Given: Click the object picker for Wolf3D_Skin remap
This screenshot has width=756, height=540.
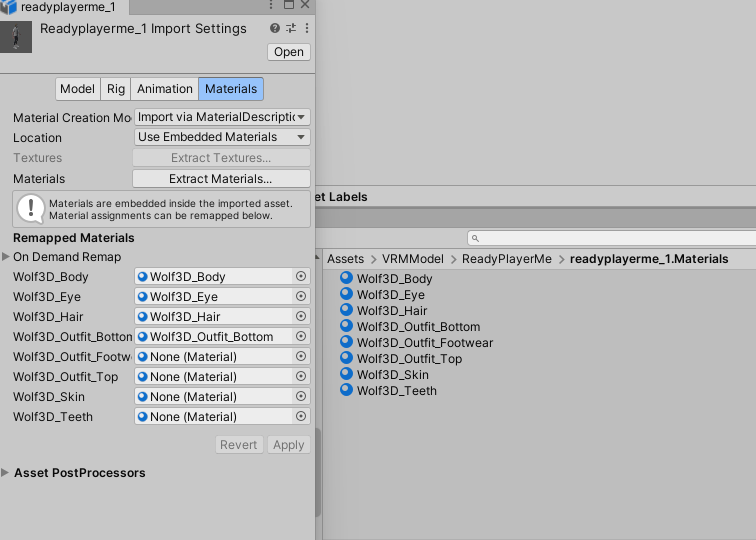Looking at the screenshot, I should 301,396.
